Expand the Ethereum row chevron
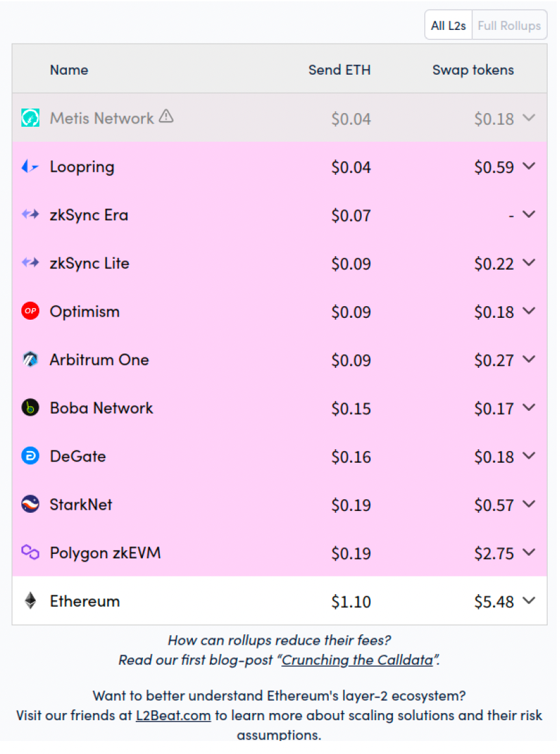Viewport: 560px width, 754px height. pyautogui.click(x=529, y=601)
